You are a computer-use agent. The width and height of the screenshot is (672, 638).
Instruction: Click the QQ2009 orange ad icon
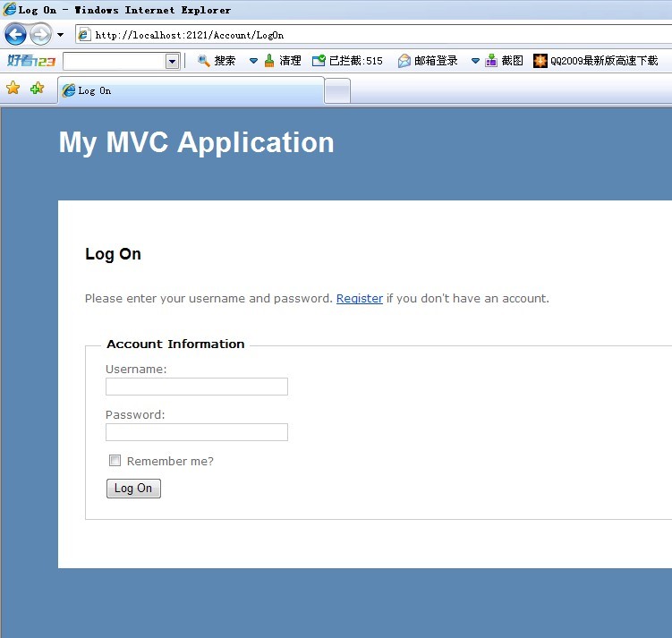540,61
